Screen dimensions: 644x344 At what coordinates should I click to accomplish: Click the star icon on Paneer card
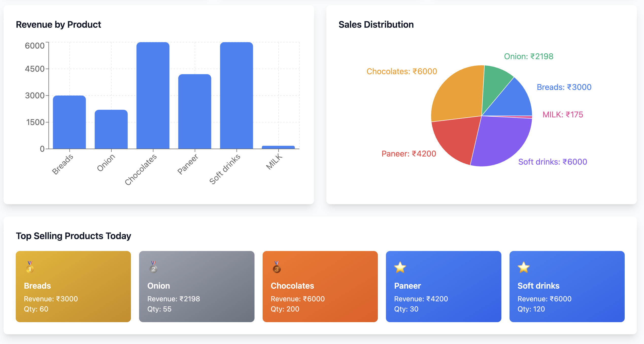(x=400, y=267)
